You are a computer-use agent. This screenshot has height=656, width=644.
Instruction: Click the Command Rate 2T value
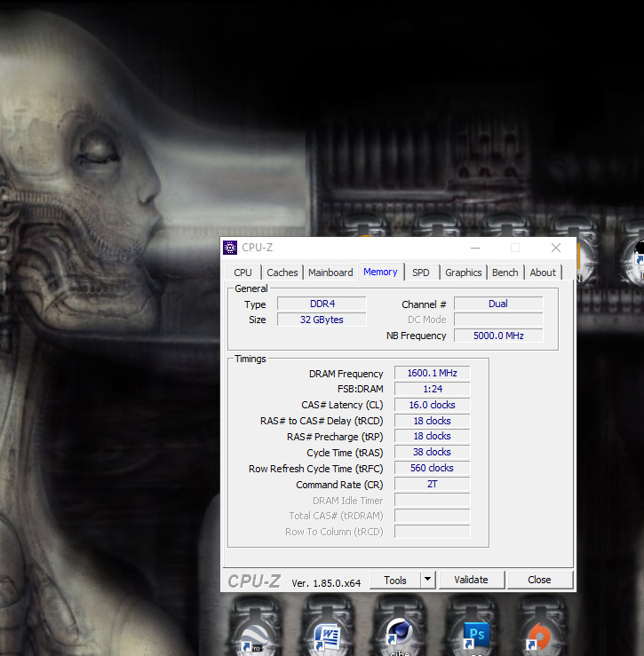432,484
